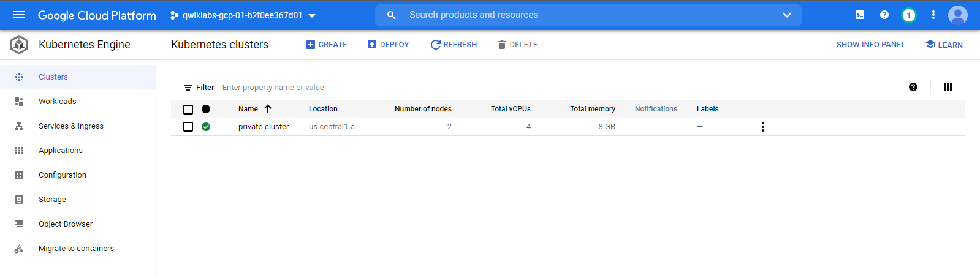
Task: Click the Notifications column header
Action: point(656,109)
